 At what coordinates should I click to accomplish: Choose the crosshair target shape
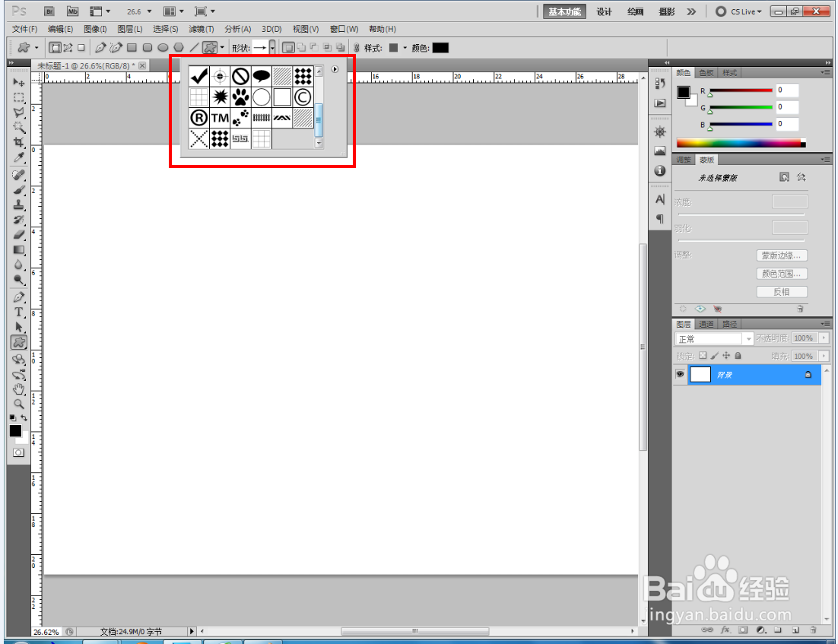[220, 77]
